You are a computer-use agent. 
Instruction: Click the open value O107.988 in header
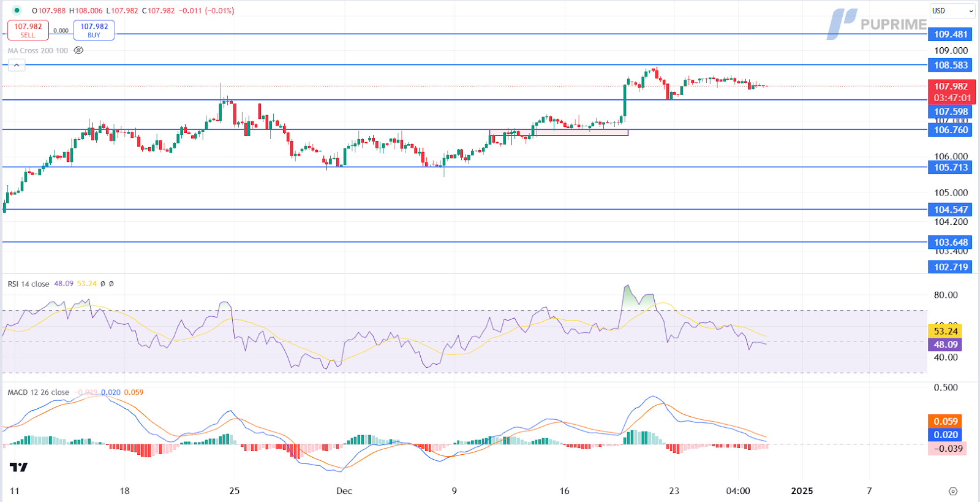[49, 10]
